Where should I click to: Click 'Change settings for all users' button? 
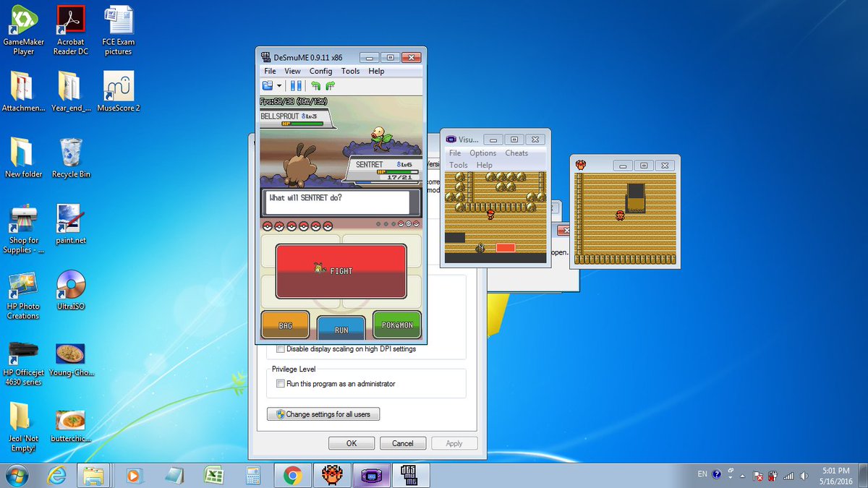(x=323, y=414)
